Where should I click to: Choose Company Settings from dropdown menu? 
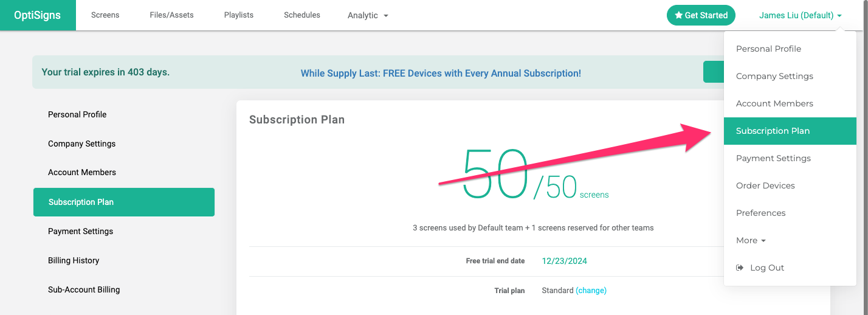(x=790, y=76)
